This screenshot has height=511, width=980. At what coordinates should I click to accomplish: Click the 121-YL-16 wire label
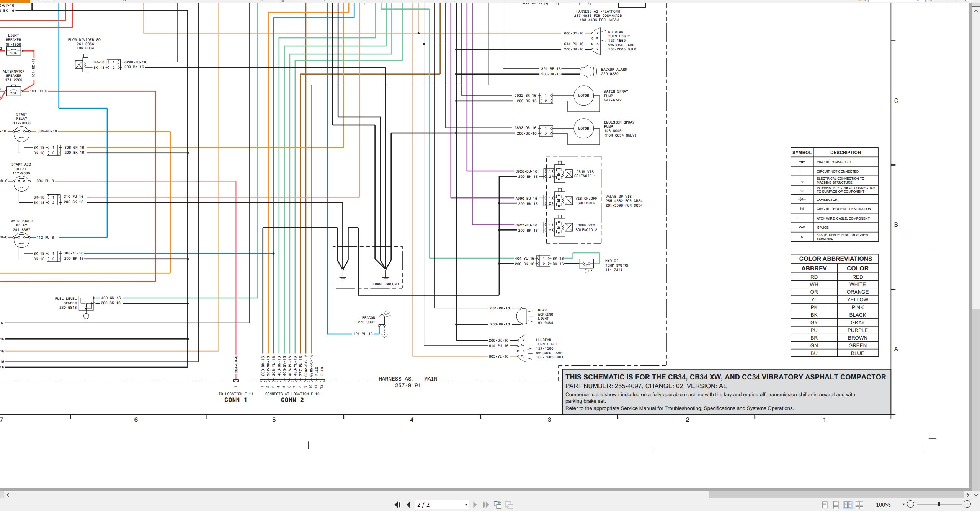[363, 334]
